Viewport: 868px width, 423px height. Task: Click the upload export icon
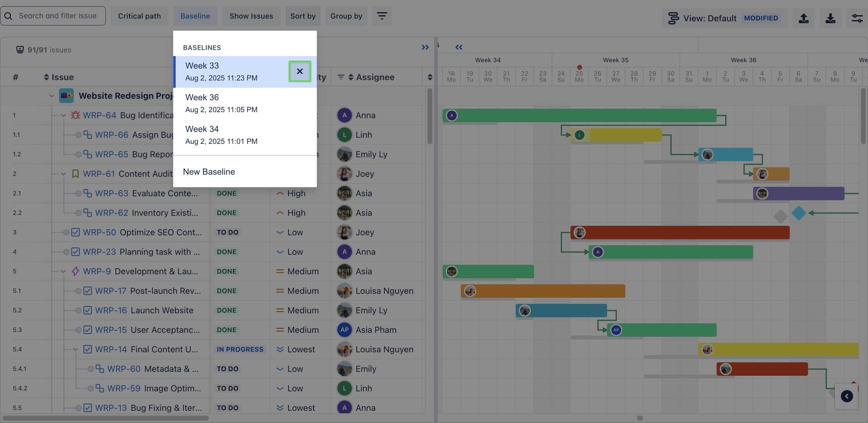804,18
